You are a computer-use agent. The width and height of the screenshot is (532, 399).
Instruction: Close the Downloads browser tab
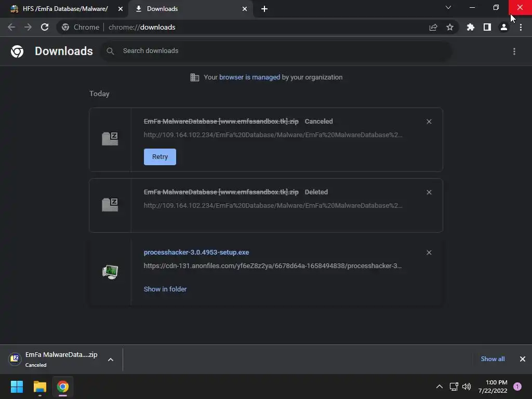click(245, 9)
